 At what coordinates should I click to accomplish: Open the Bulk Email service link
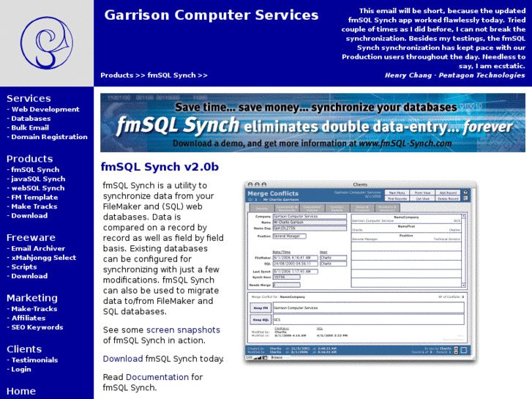click(30, 127)
